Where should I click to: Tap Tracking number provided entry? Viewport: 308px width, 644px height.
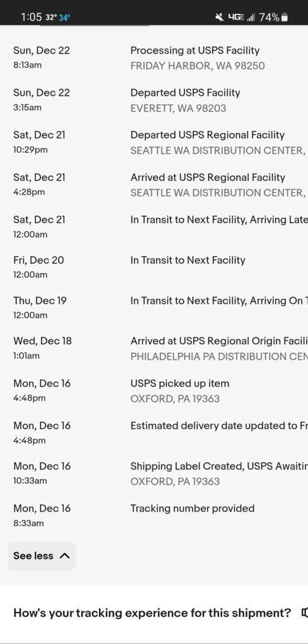pyautogui.click(x=154, y=515)
